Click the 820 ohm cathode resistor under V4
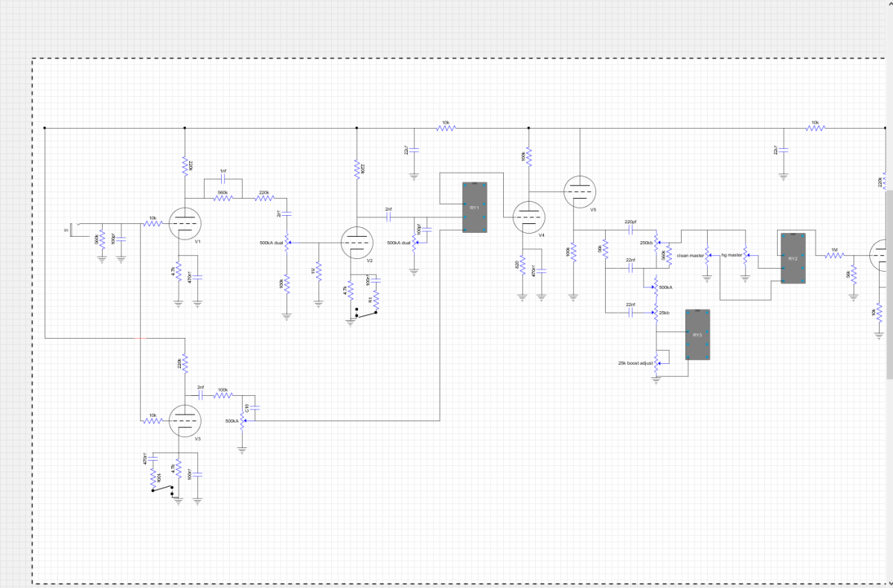The image size is (893, 588). 522,265
